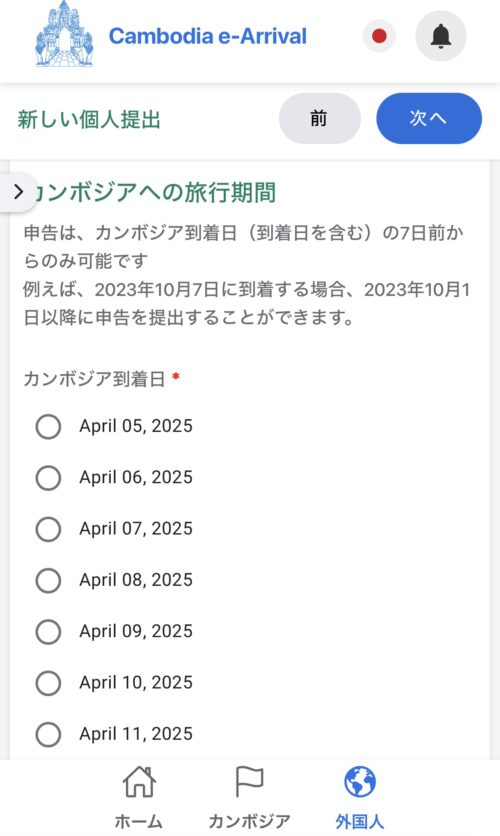Switch to the カンボジア tab label
500x836 pixels.
(x=249, y=821)
